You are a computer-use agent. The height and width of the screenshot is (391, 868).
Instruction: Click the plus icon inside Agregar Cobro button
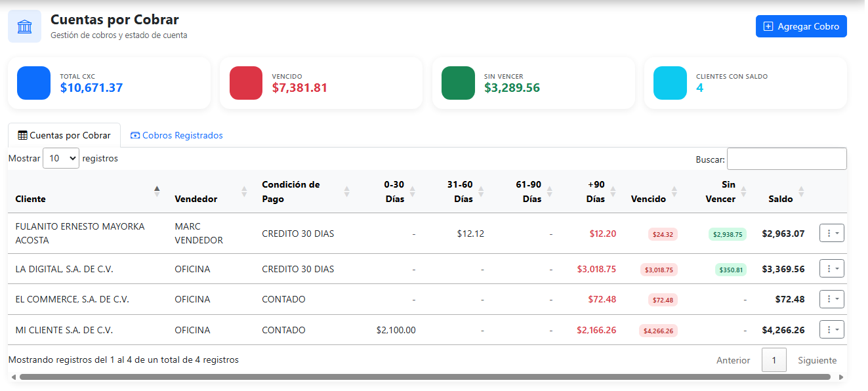click(769, 26)
